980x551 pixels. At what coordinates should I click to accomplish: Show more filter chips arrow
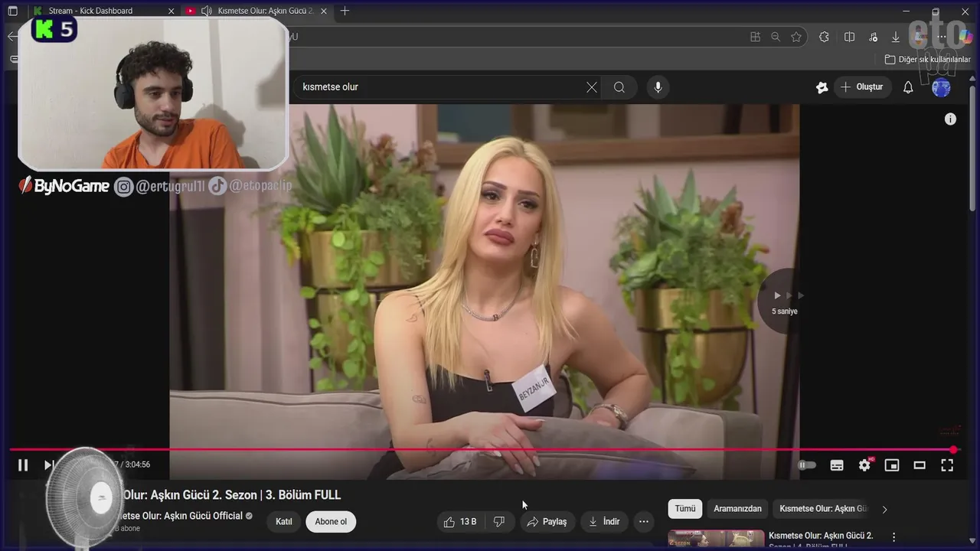click(x=884, y=510)
